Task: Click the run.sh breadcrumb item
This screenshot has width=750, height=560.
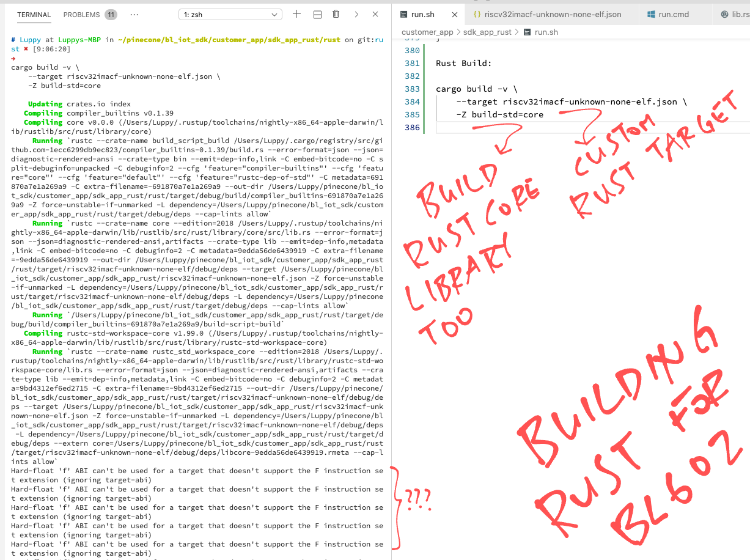Action: [x=546, y=32]
